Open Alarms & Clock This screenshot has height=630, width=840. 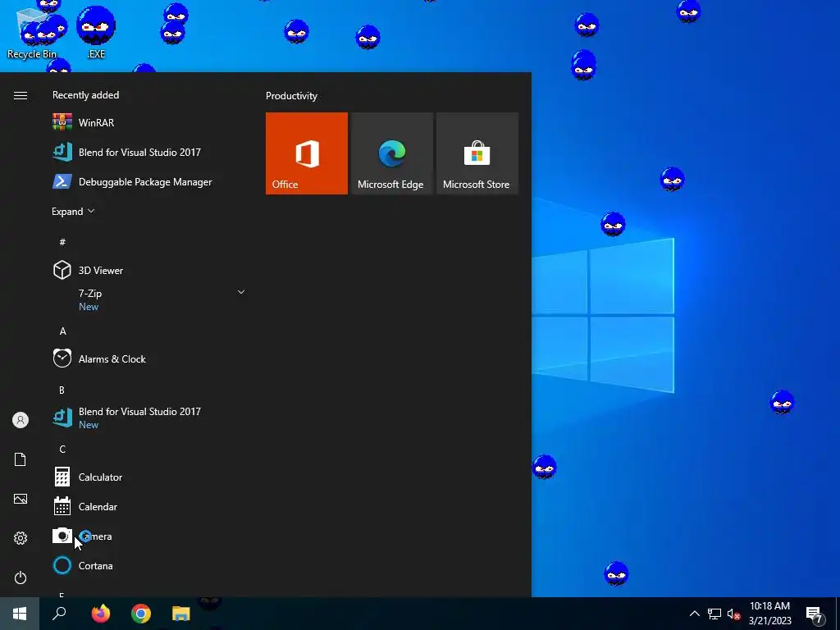coord(148,359)
